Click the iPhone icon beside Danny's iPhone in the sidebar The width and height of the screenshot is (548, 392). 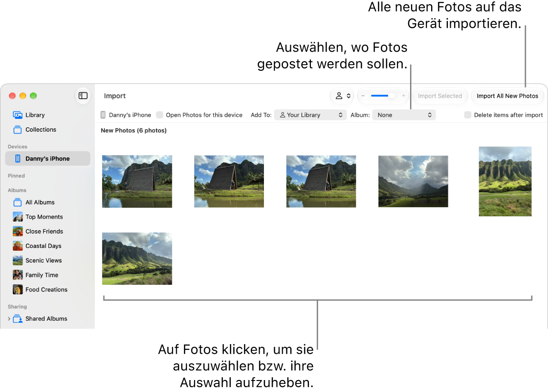coord(18,158)
